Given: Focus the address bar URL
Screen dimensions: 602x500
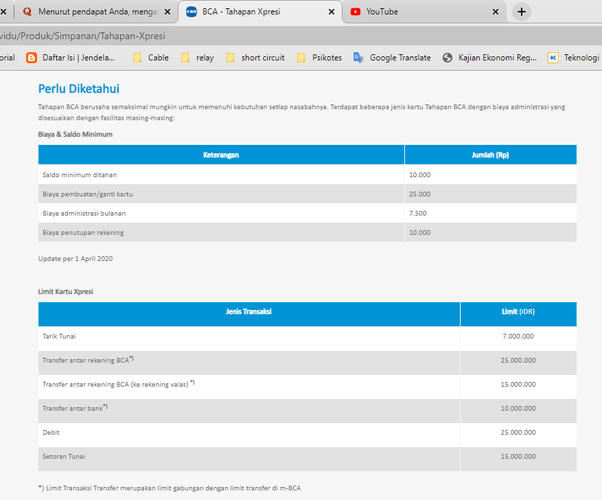Looking at the screenshot, I should pyautogui.click(x=83, y=36).
